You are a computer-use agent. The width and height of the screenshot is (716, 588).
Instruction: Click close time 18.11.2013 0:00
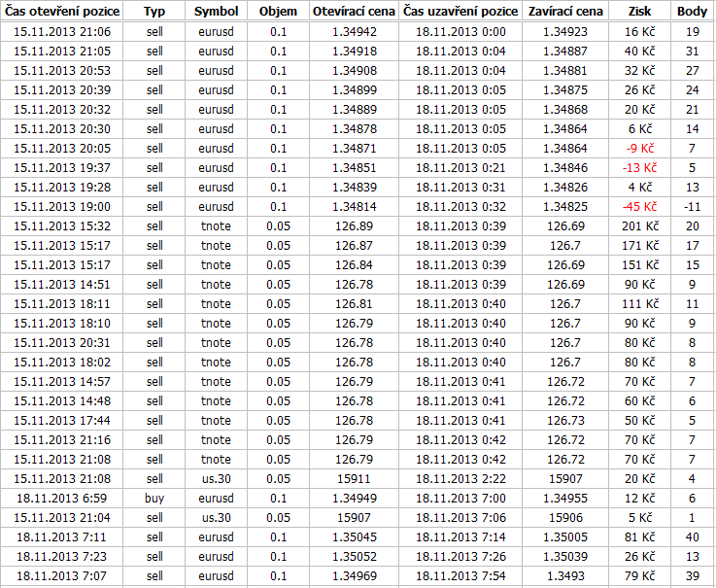click(x=460, y=31)
